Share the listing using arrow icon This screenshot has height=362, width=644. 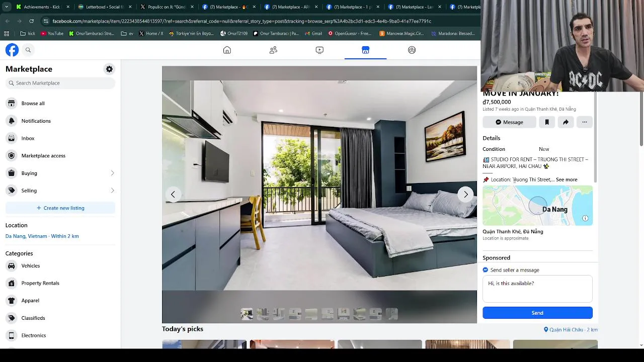566,122
